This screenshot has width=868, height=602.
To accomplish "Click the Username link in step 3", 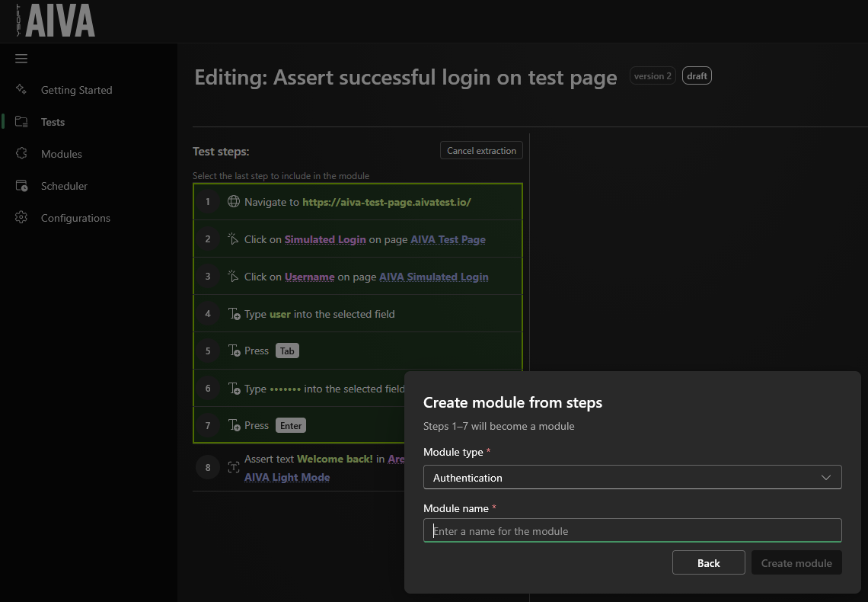I will pyautogui.click(x=309, y=277).
